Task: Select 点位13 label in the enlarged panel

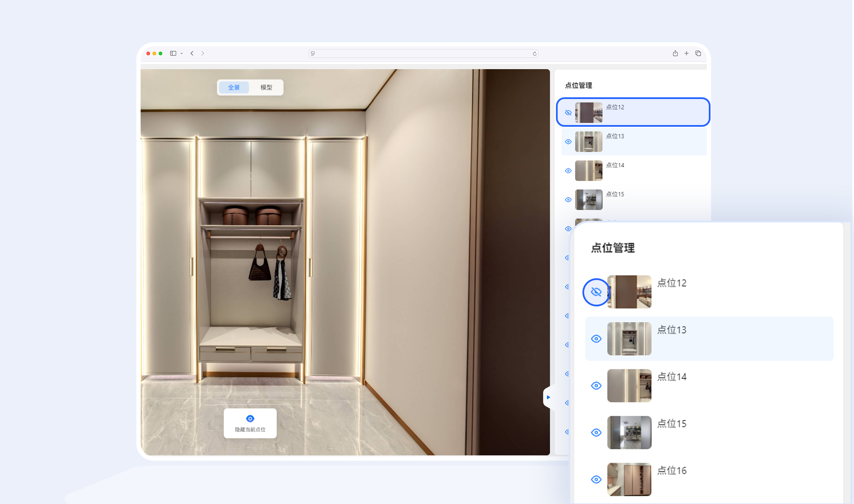Action: (672, 330)
